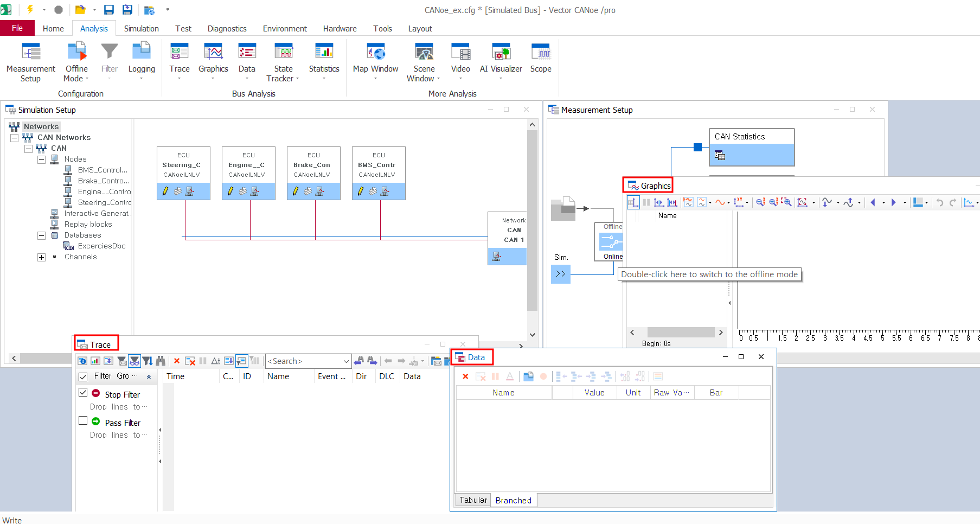Click the Network CAN 1 block
Image resolution: width=980 pixels, height=524 pixels.
507,238
